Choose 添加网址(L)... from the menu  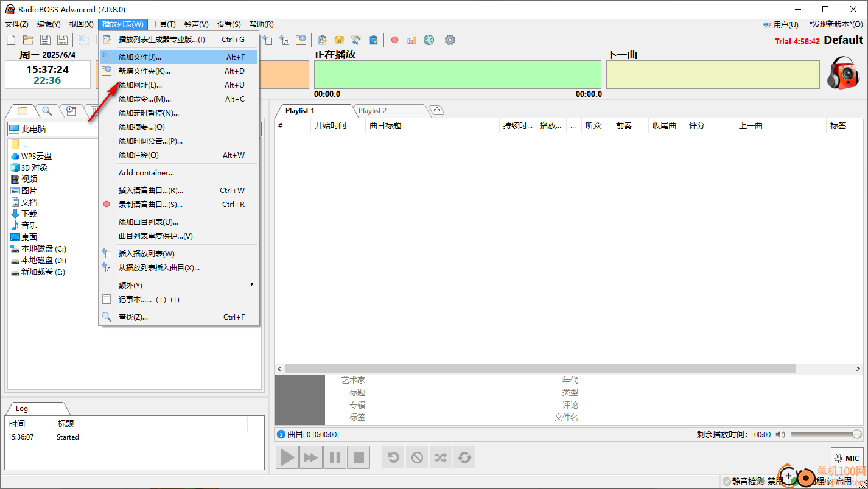point(180,85)
